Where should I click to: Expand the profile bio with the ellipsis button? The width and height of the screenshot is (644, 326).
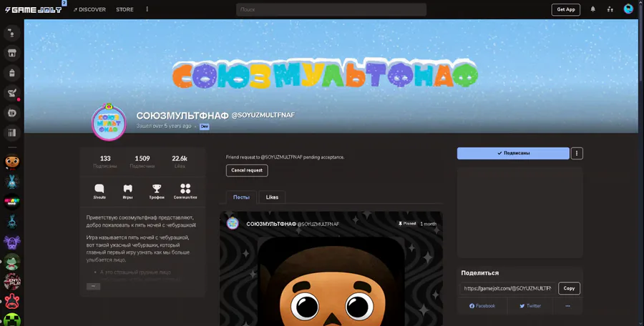pyautogui.click(x=93, y=286)
